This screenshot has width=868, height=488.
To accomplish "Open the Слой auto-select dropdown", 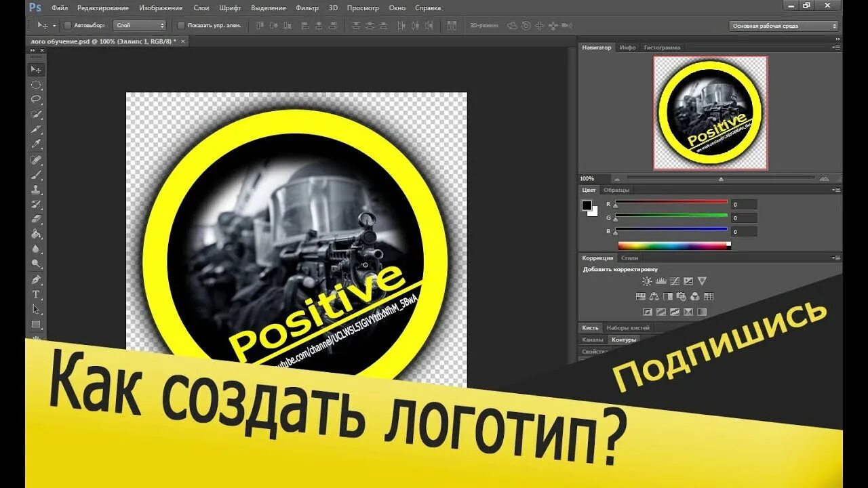I will click(140, 26).
